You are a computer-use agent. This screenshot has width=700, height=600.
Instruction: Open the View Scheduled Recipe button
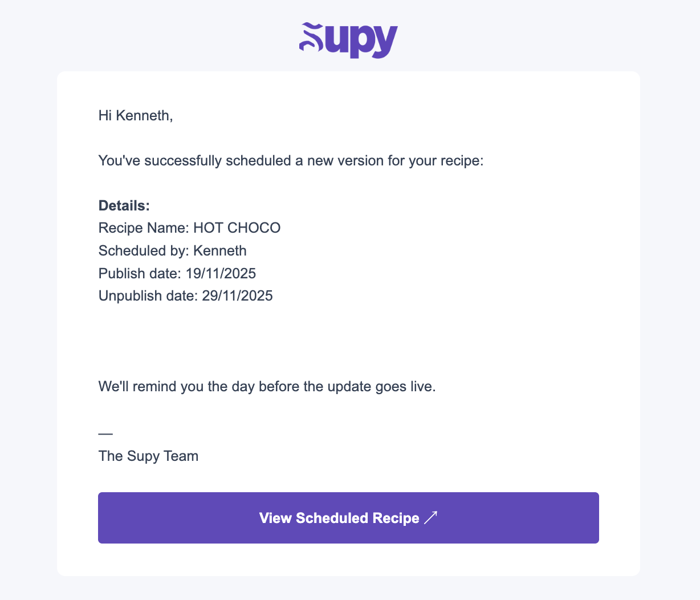(x=348, y=518)
